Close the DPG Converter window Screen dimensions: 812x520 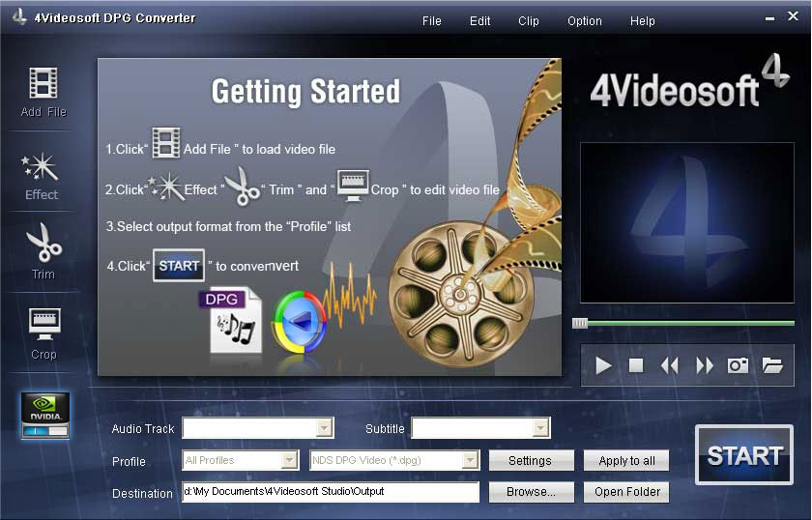(x=793, y=16)
